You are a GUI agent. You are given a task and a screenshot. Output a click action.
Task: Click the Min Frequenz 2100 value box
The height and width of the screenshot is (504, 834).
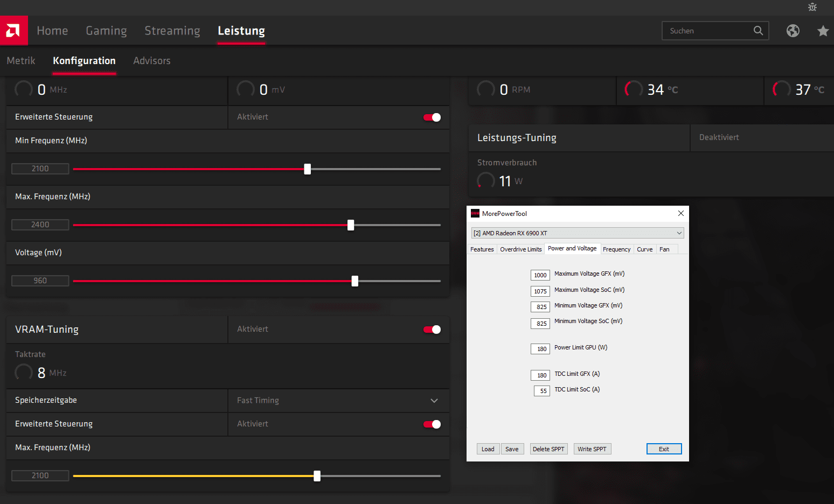coord(40,169)
